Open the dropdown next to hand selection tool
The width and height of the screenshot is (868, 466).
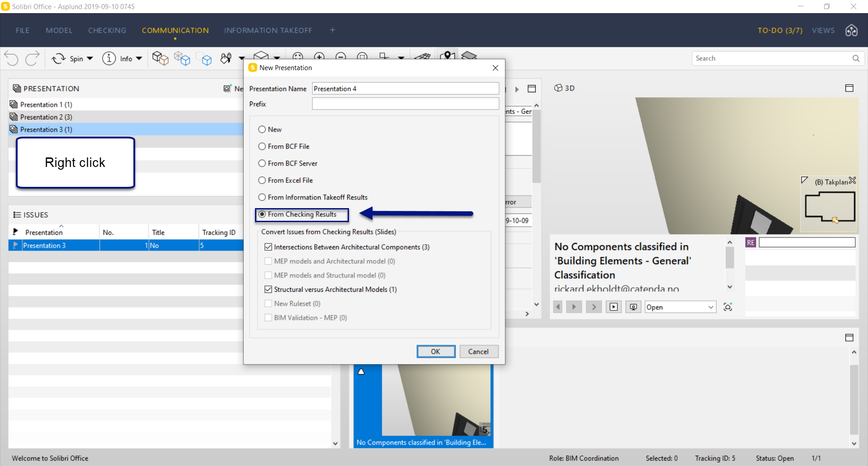[x=241, y=58]
